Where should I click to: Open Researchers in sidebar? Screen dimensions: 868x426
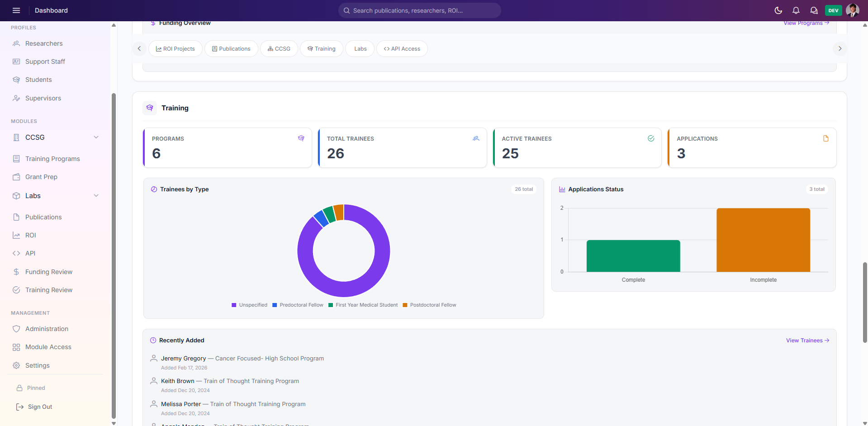coord(44,43)
